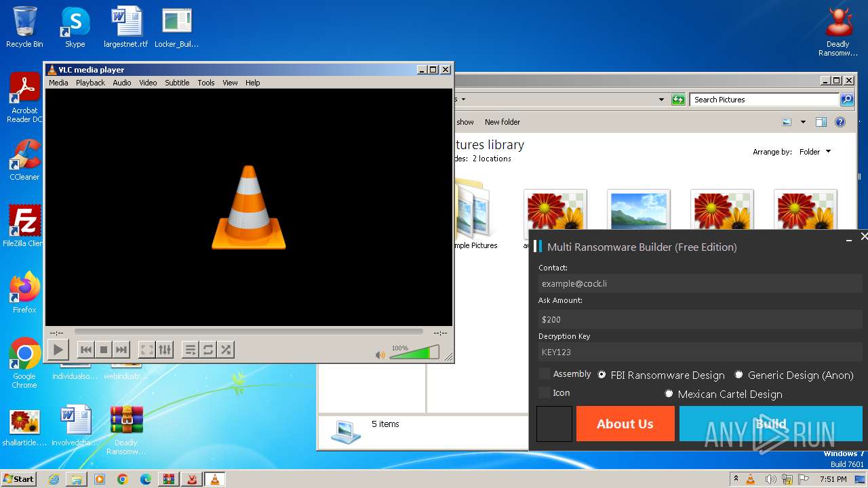Select the Acrobat Reader DC shortcut
This screenshot has height=488, width=868.
24,98
